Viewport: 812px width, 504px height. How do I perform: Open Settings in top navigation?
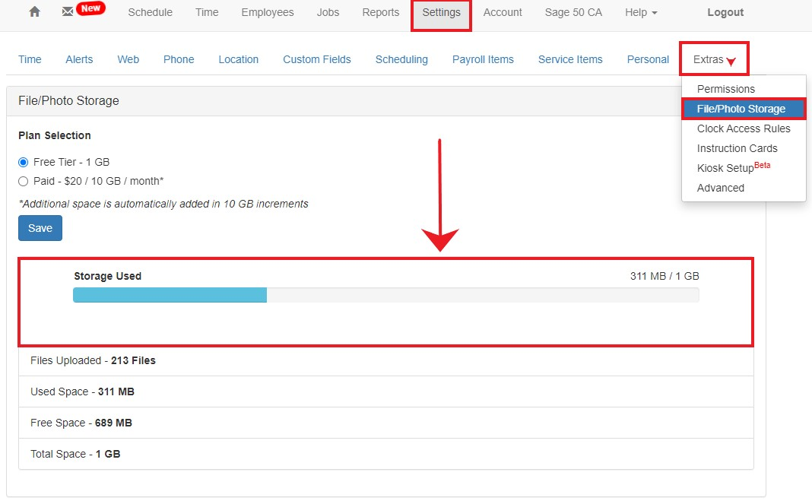[x=441, y=12]
